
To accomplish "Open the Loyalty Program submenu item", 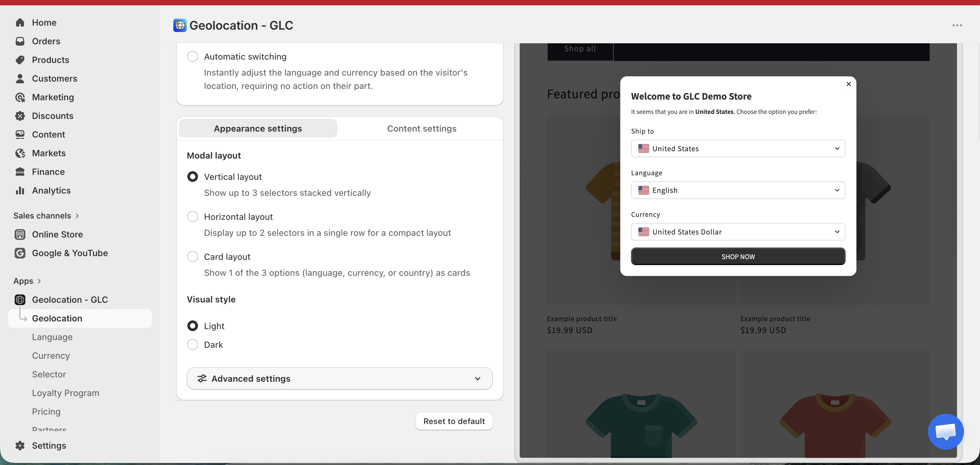I will click(x=65, y=393).
